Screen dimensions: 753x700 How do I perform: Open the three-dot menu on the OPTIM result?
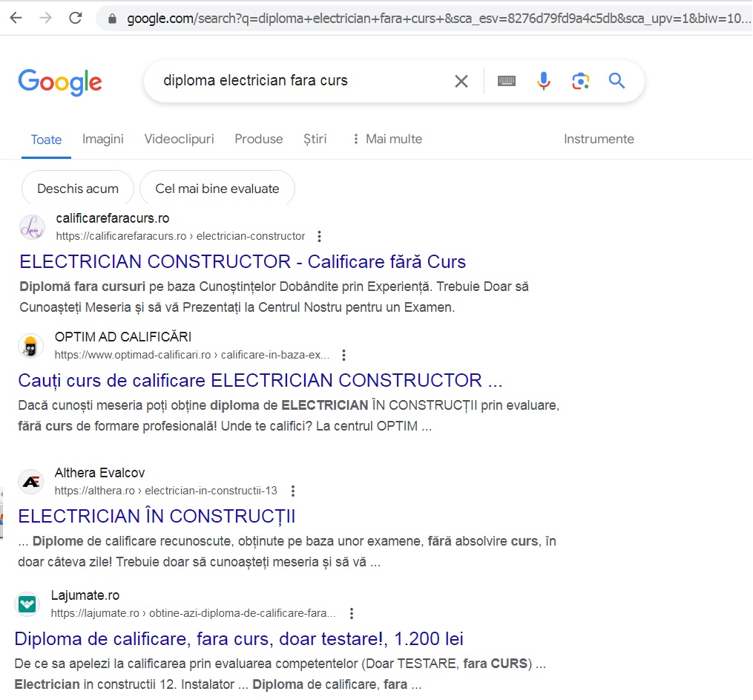(343, 355)
